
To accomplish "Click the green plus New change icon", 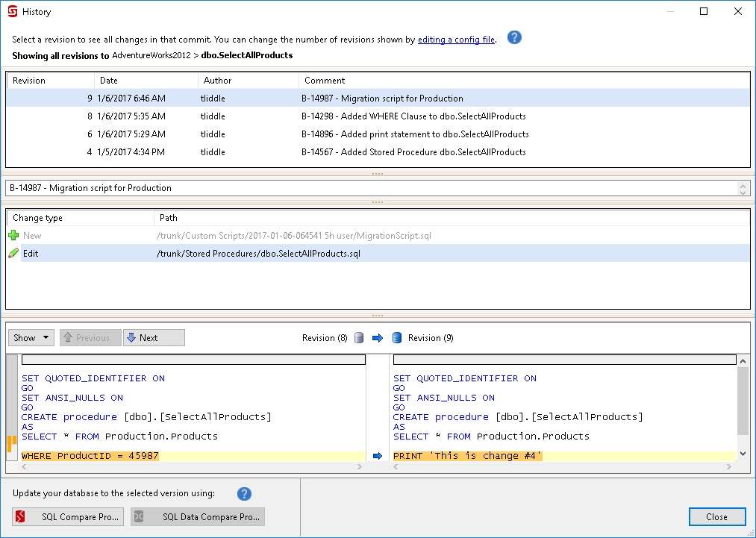I will [13, 236].
